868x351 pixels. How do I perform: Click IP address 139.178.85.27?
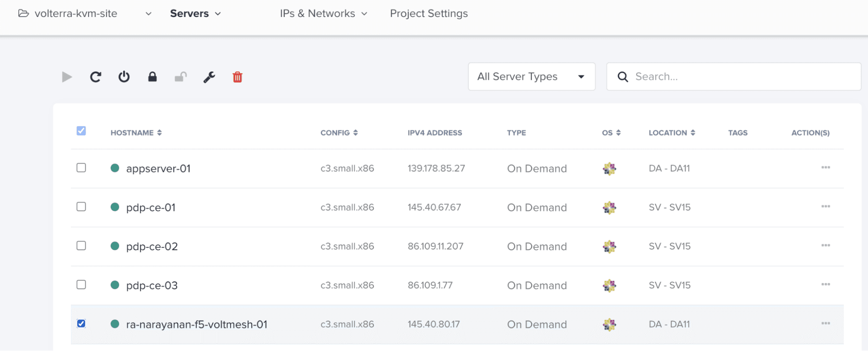pos(436,168)
